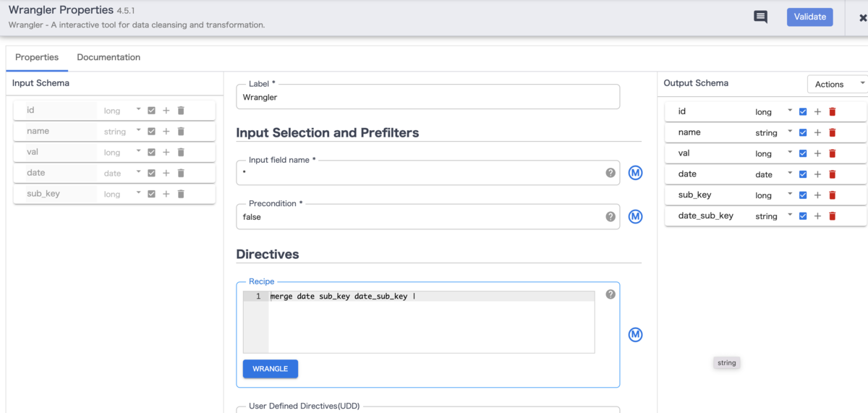Toggle nullable checkbox for output date
This screenshot has width=868, height=413.
(x=803, y=174)
